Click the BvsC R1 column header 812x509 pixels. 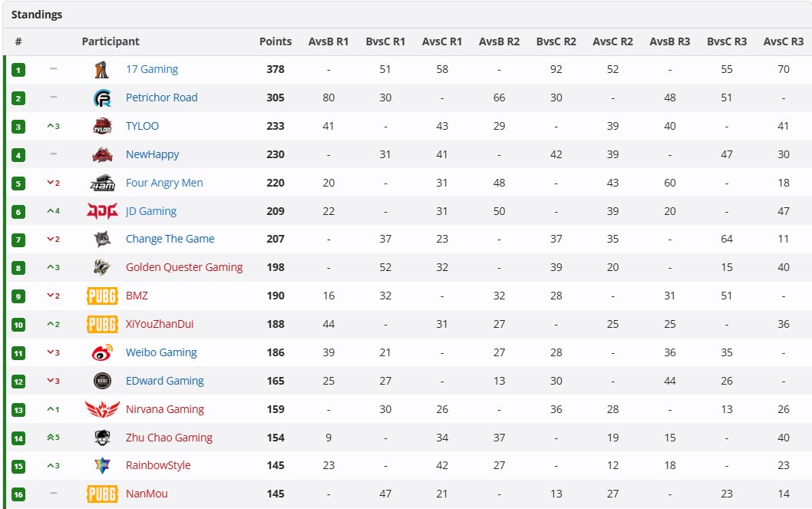tap(385, 41)
